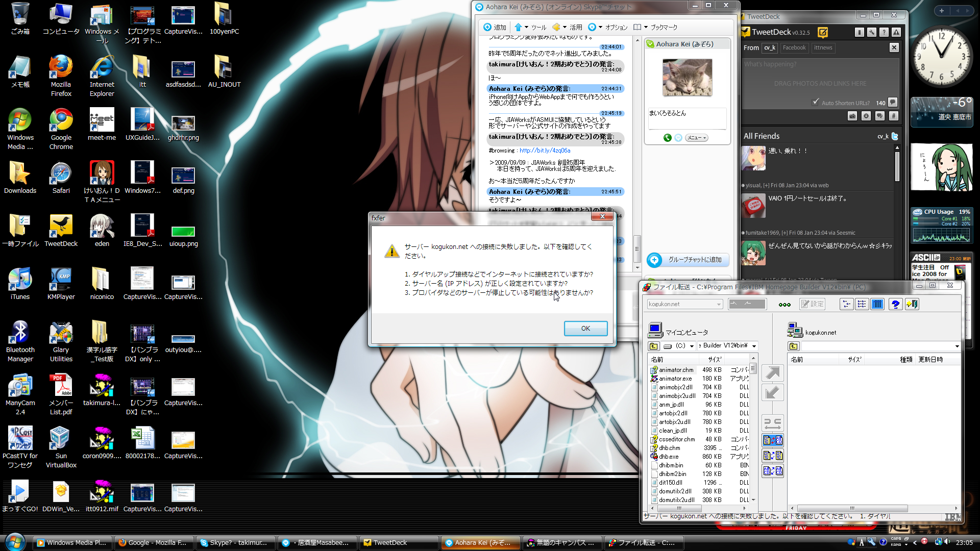The width and height of the screenshot is (980, 551).
Task: Select details view icon in file transfer toolbar
Action: coord(877,304)
